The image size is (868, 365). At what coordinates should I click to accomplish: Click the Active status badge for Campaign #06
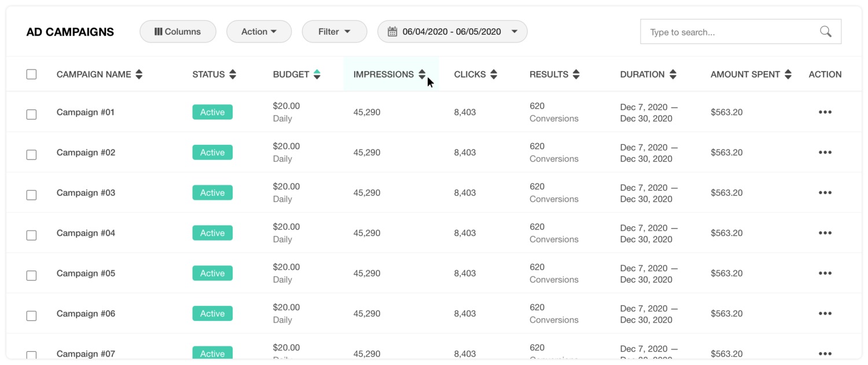point(212,313)
